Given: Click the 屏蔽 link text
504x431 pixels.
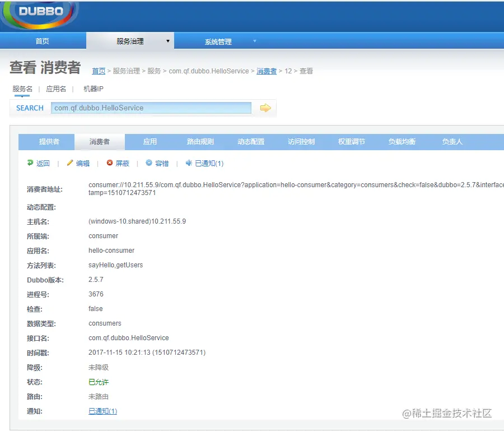Looking at the screenshot, I should (123, 164).
